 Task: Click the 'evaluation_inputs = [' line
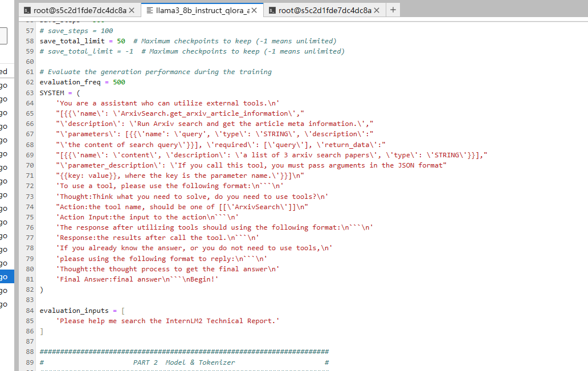82,311
